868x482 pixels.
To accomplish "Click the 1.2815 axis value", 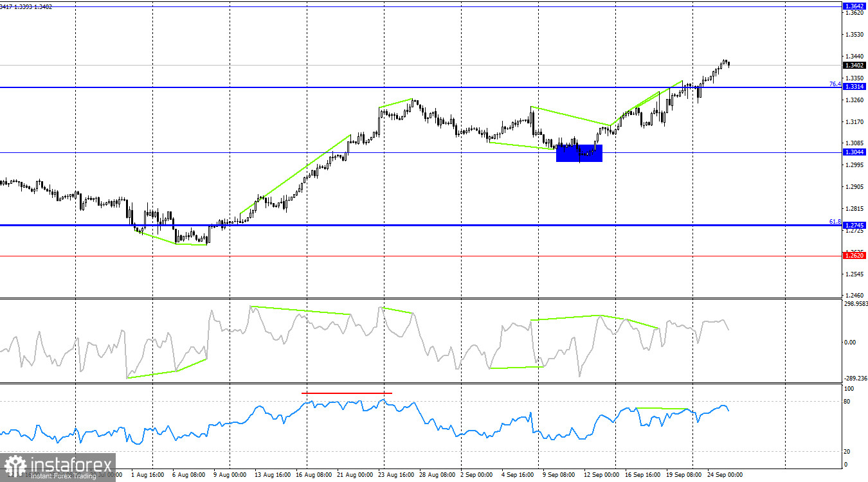I will pos(855,209).
